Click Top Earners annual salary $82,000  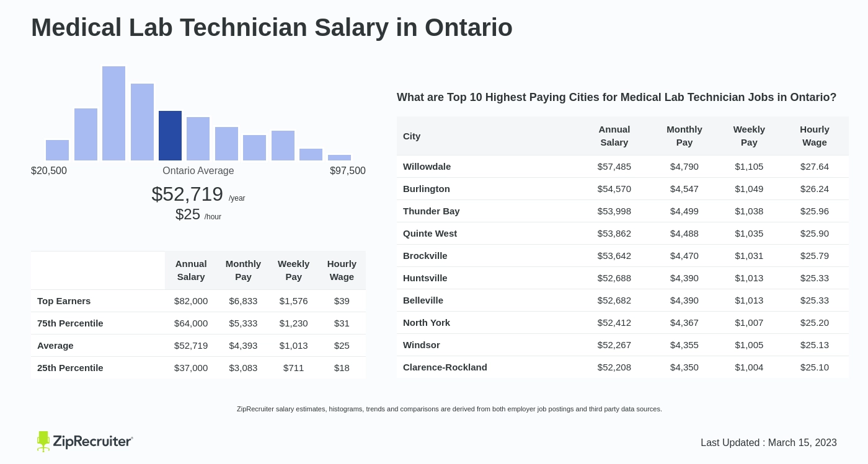[x=191, y=300]
